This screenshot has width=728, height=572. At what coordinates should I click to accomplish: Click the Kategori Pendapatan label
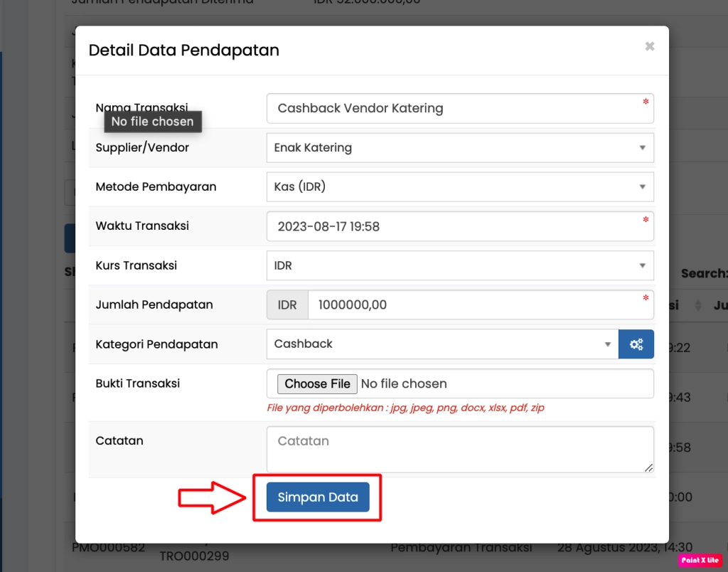point(156,344)
